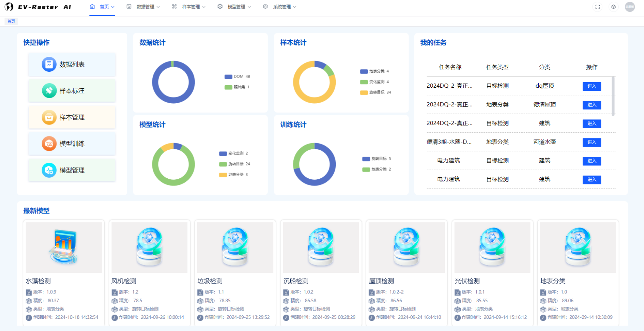
Task: Open settings via the top-right gear icon
Action: pos(614,7)
